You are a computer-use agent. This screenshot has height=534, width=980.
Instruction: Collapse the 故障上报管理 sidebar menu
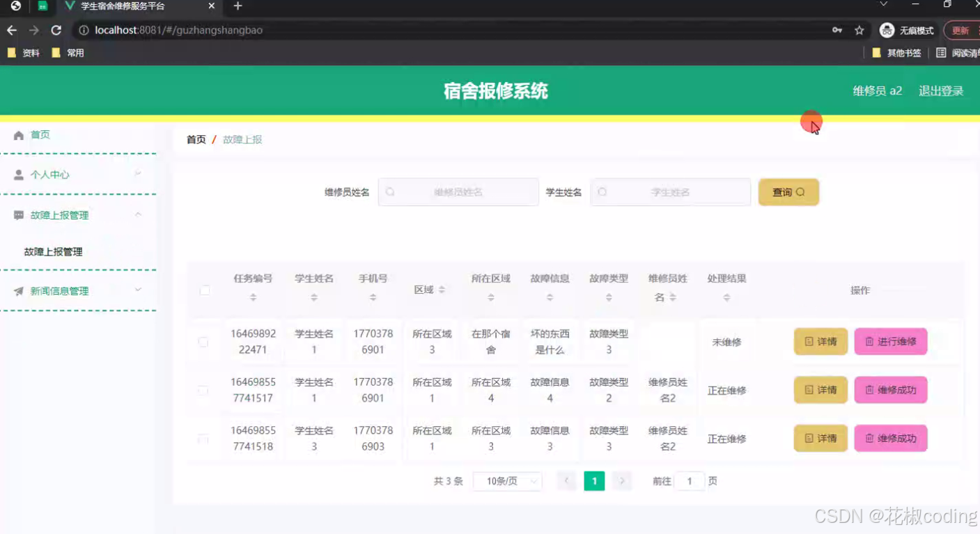pos(138,214)
